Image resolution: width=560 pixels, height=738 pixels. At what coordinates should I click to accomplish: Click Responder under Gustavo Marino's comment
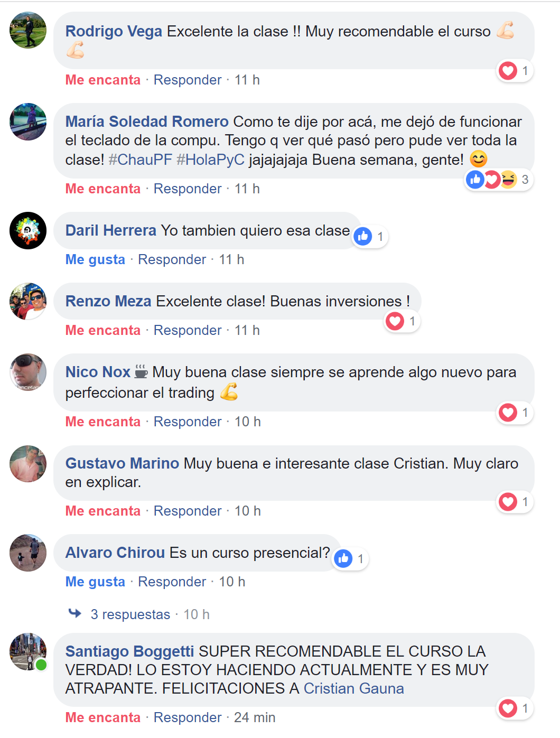coord(188,511)
